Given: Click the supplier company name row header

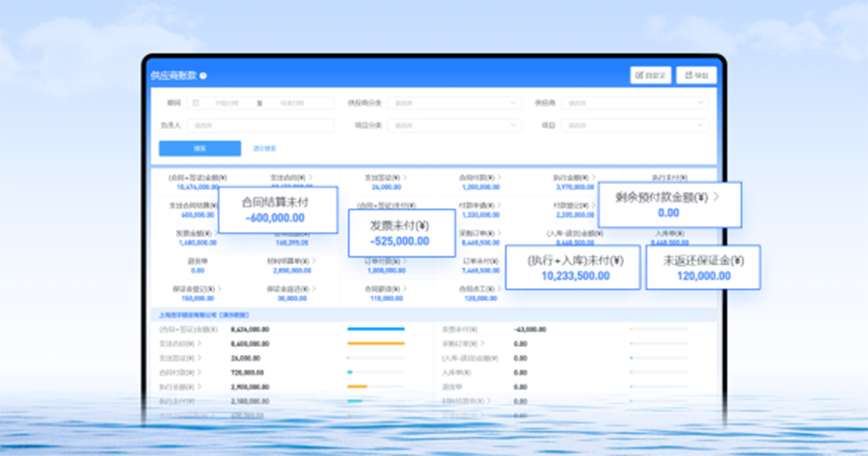Looking at the screenshot, I should (x=204, y=314).
